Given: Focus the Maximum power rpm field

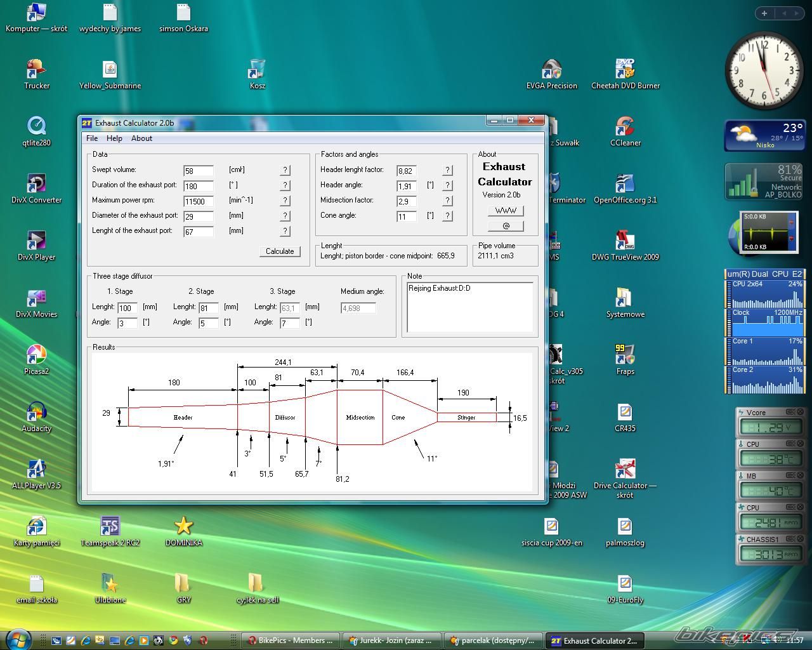Looking at the screenshot, I should [199, 201].
